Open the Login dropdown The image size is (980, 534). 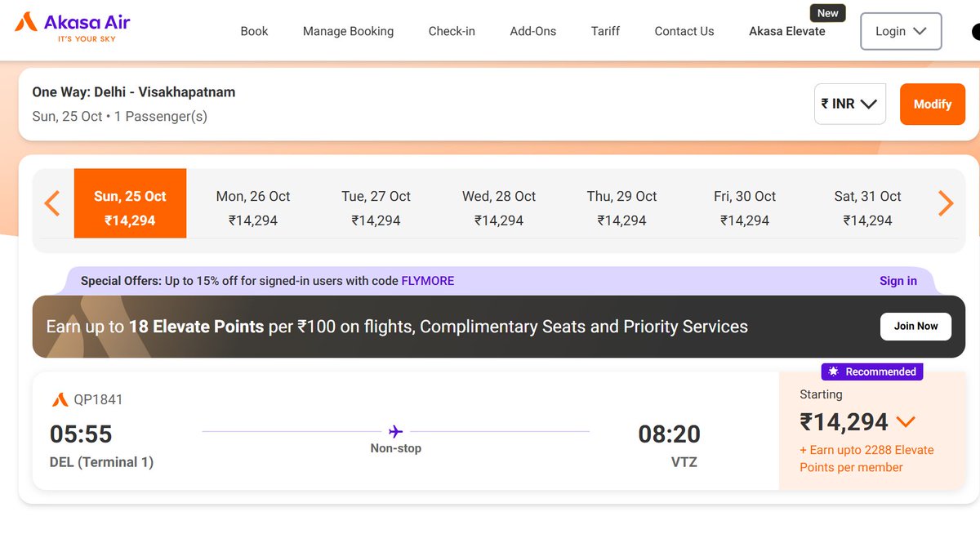[901, 31]
